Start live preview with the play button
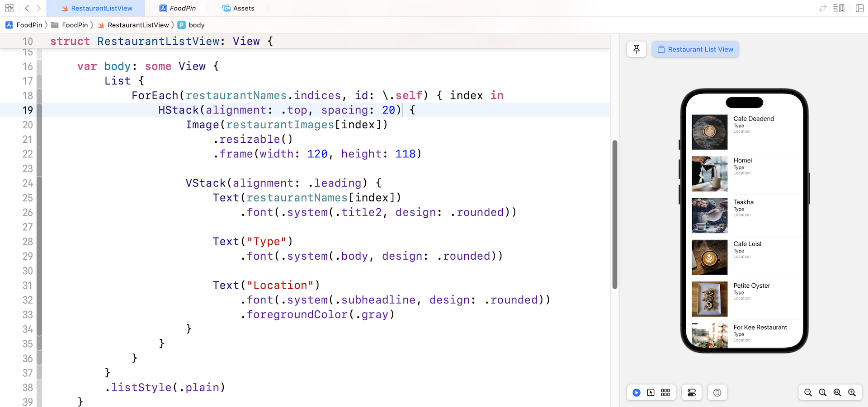Viewport: 868px width, 407px height. 636,393
